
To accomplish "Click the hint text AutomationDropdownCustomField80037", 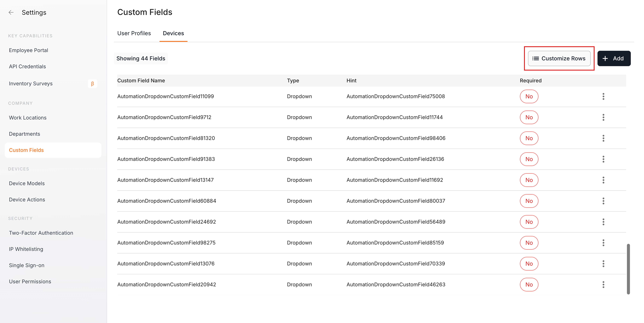I will click(x=396, y=201).
